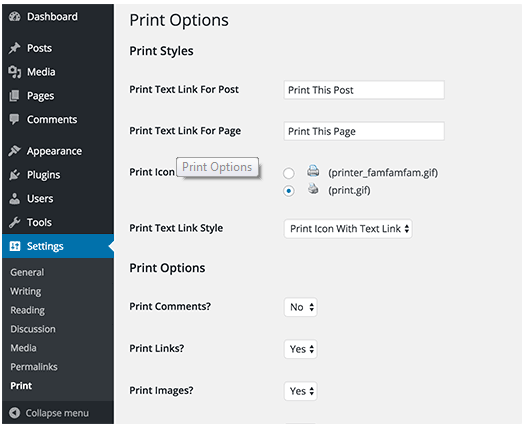Open Discussion settings submenu link
The width and height of the screenshot is (522, 425).
click(x=33, y=329)
